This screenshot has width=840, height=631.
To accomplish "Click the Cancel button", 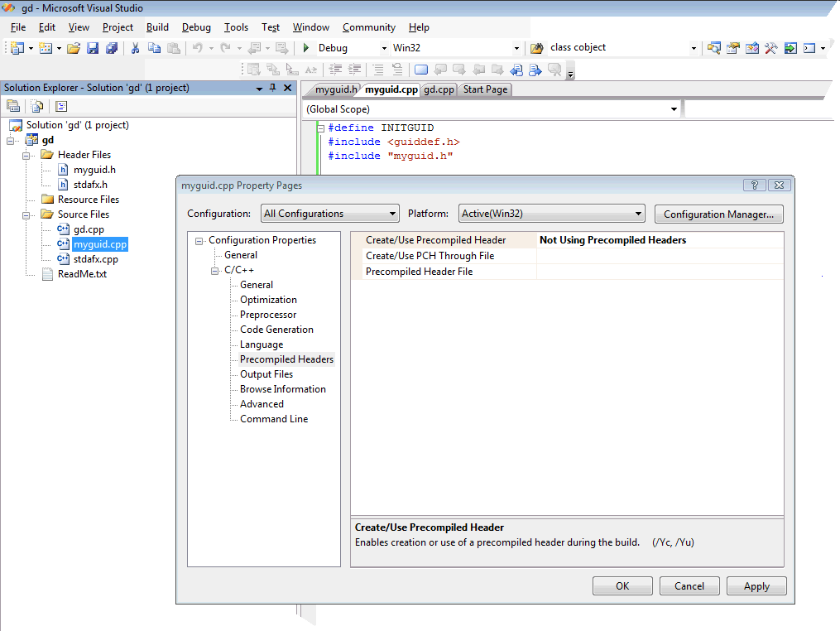I will (x=689, y=586).
